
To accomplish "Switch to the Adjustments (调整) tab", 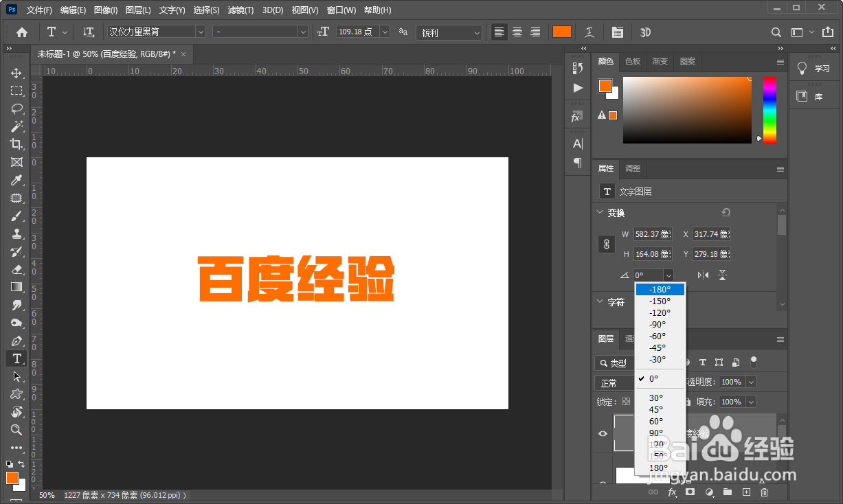I will pos(632,168).
